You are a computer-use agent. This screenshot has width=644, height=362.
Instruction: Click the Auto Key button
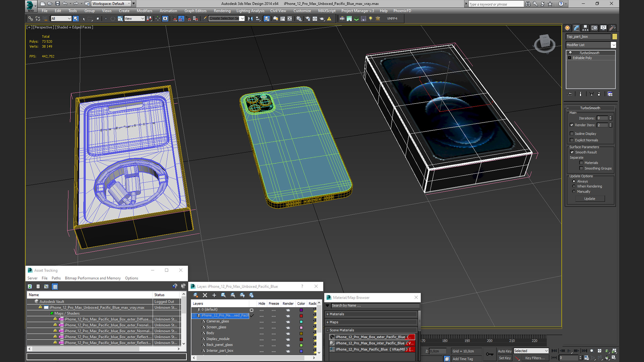coord(504,351)
